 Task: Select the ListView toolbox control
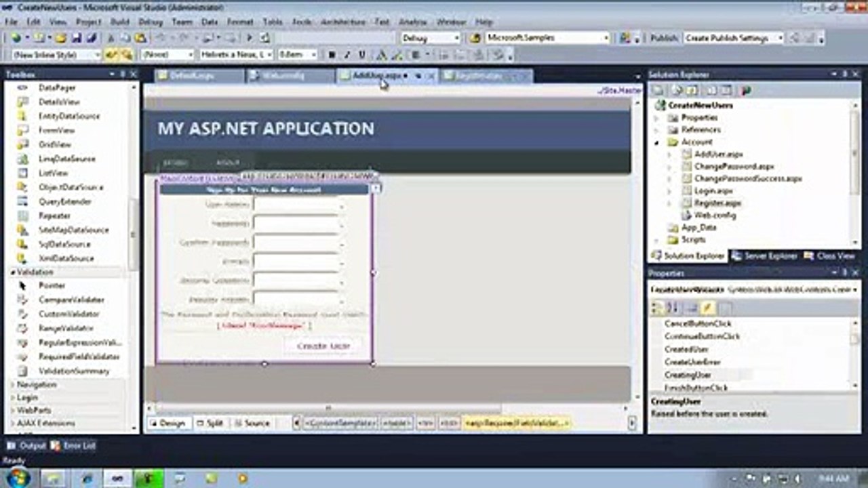(54, 173)
